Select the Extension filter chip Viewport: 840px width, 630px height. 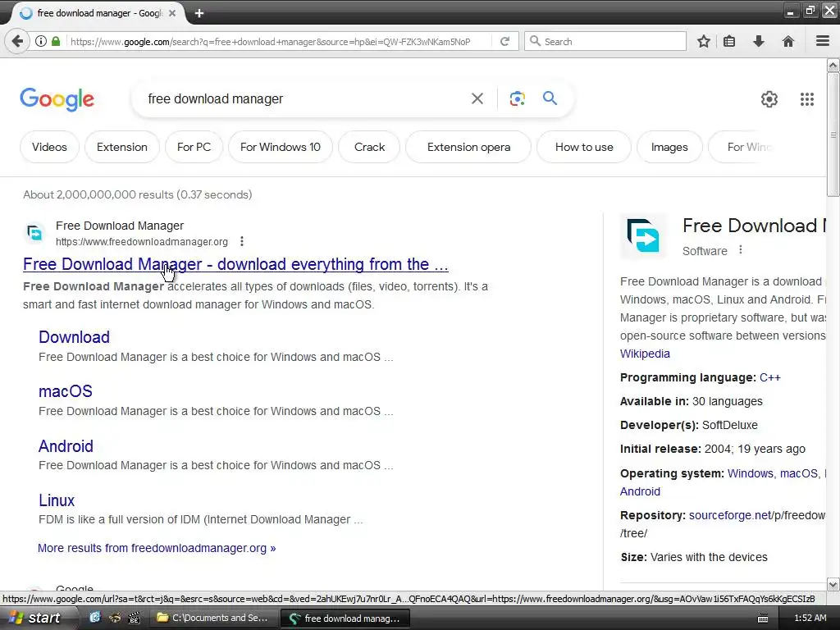point(122,147)
